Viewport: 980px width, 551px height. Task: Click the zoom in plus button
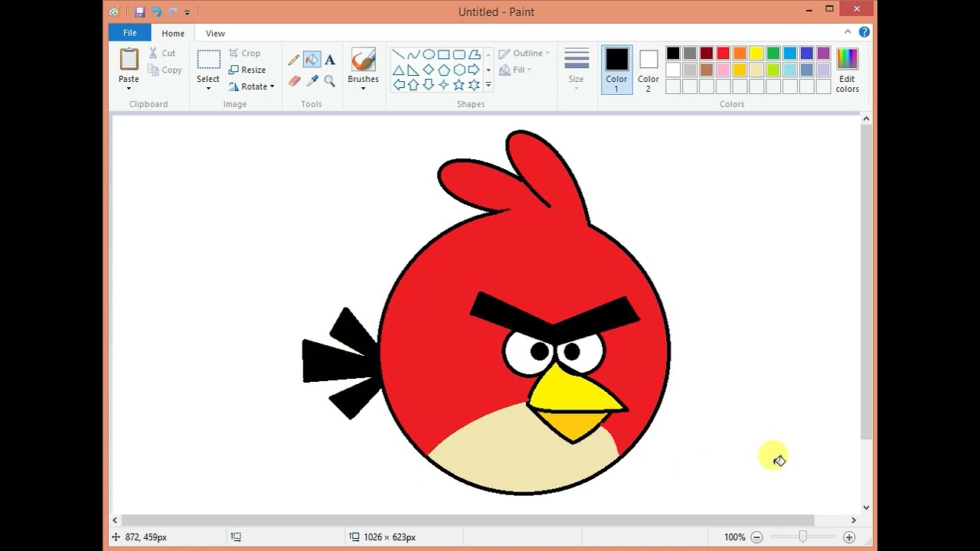point(848,537)
